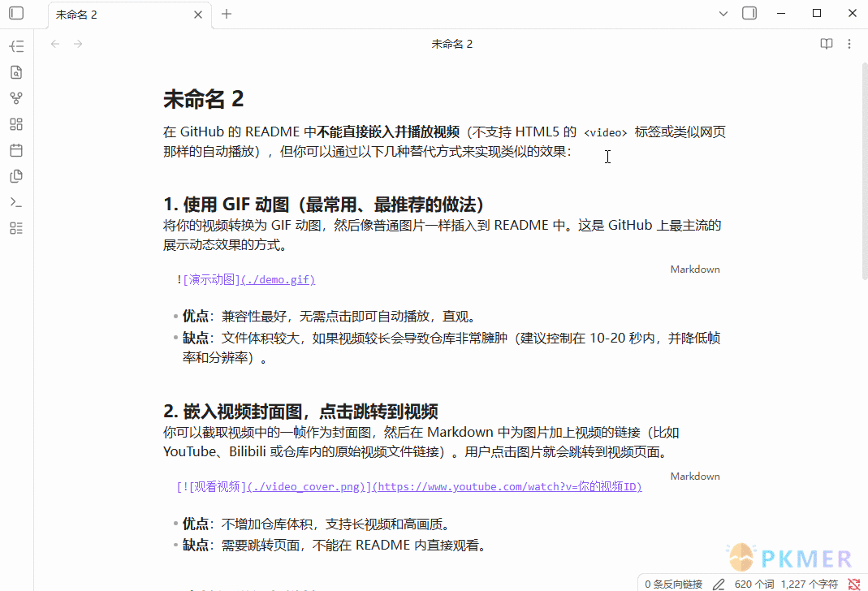Image resolution: width=868 pixels, height=591 pixels.
Task: Open the graph view icon
Action: [x=16, y=98]
